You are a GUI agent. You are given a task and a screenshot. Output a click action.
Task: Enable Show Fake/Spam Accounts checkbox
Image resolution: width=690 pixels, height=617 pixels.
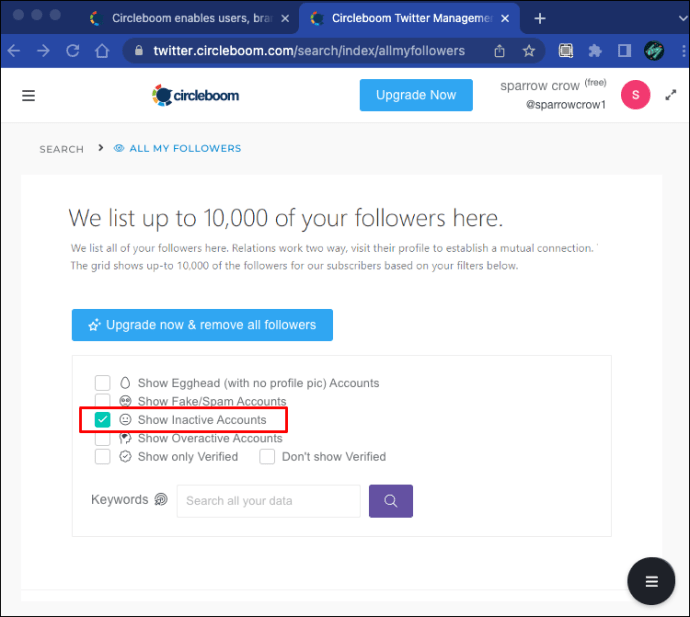pyautogui.click(x=103, y=400)
